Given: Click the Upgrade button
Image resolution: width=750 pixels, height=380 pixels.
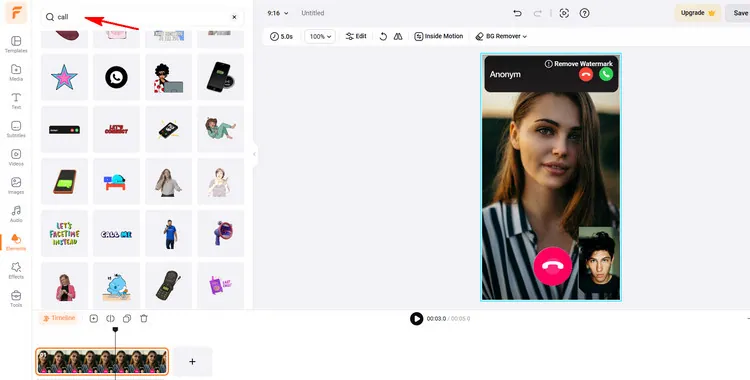Looking at the screenshot, I should click(x=697, y=13).
